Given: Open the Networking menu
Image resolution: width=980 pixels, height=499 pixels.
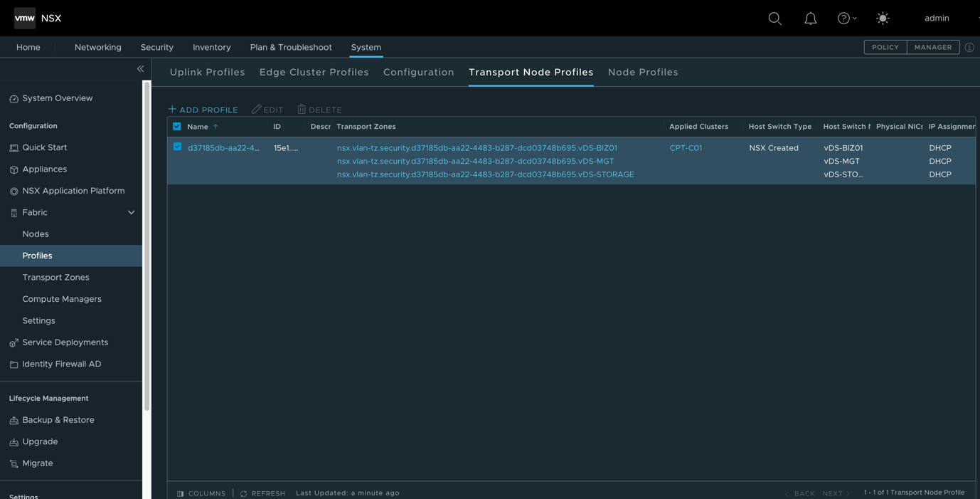Looking at the screenshot, I should point(98,47).
